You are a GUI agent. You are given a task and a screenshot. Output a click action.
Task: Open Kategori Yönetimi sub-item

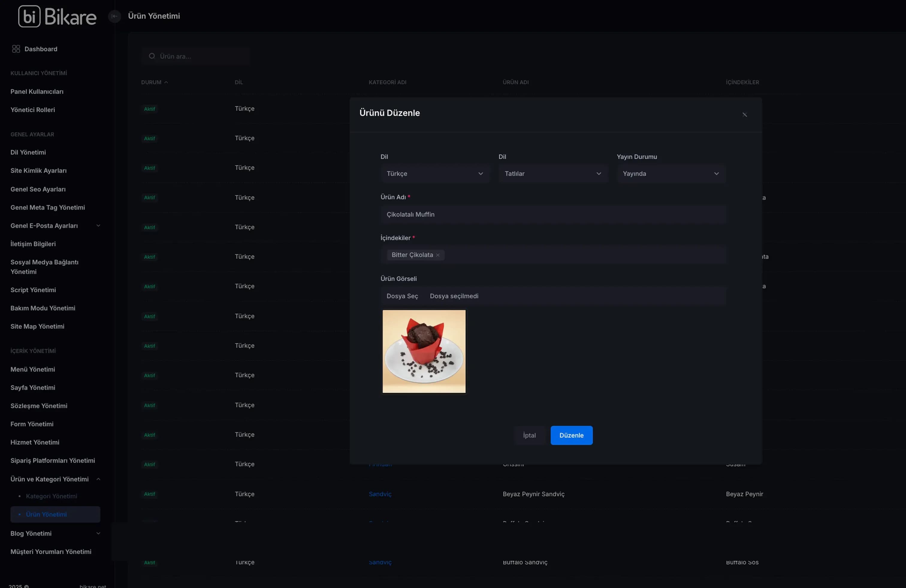(52, 496)
